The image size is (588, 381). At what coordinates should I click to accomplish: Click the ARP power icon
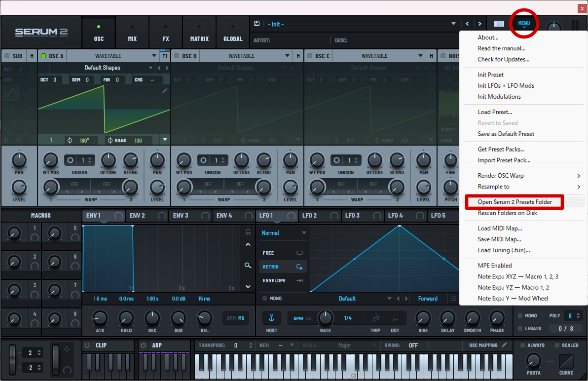pyautogui.click(x=143, y=345)
